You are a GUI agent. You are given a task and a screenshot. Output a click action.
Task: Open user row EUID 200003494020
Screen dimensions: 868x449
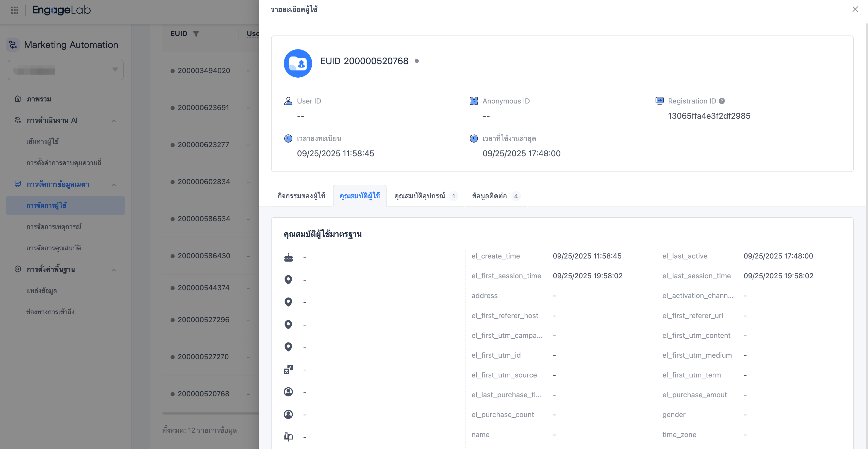click(204, 71)
